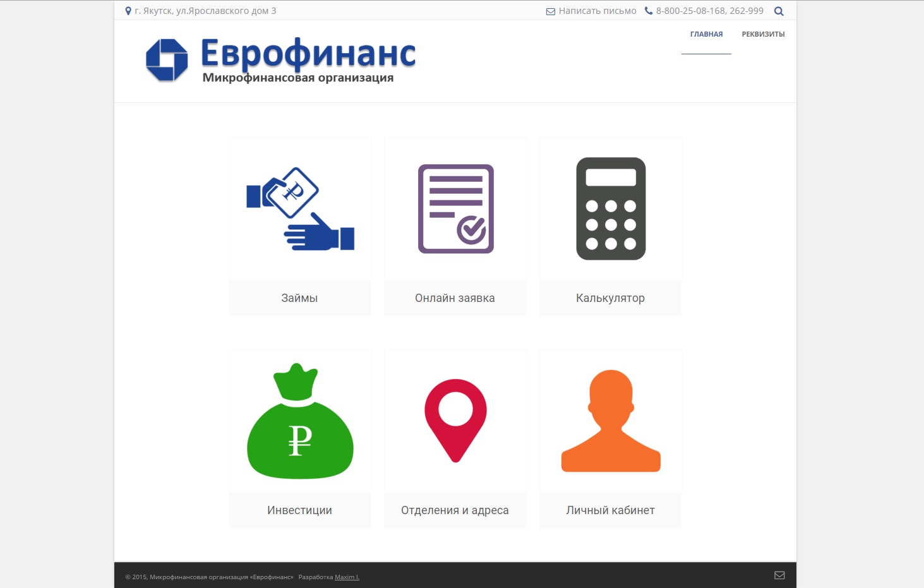924x588 pixels.
Task: Click the Еврофинанс blue logo emblem
Action: click(x=167, y=60)
